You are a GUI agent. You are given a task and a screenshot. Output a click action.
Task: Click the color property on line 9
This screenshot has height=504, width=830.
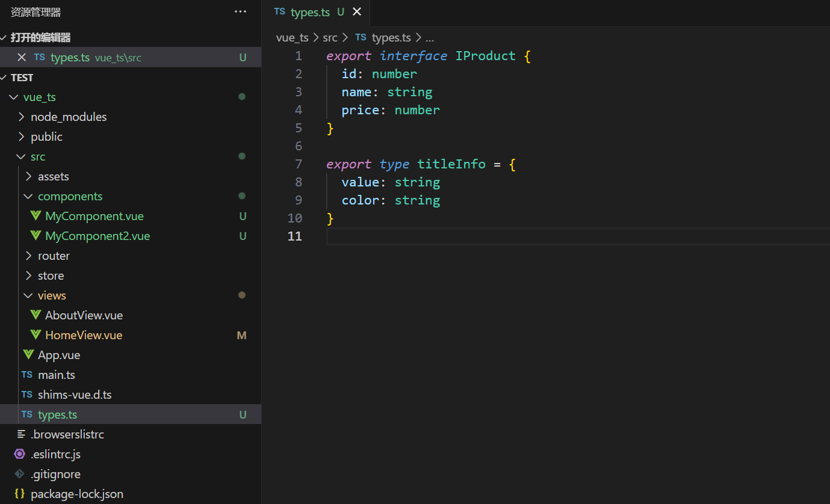[x=361, y=200]
